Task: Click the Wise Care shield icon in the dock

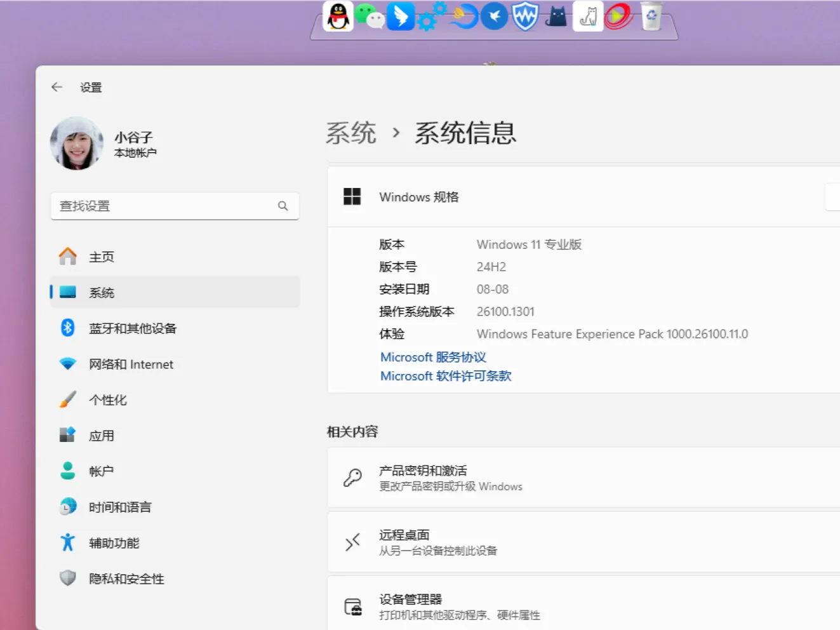Action: coord(524,17)
